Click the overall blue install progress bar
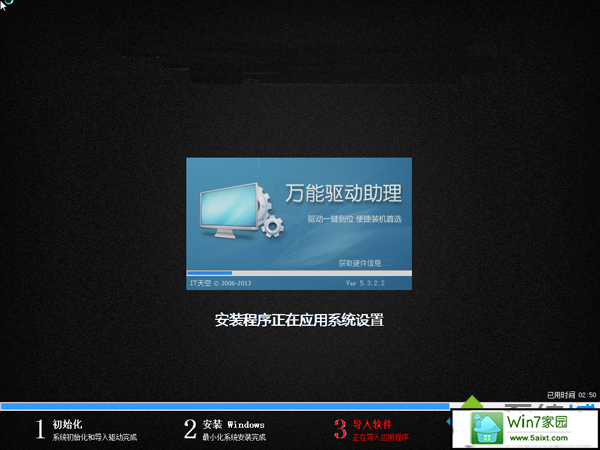600x450 pixels. click(225, 406)
